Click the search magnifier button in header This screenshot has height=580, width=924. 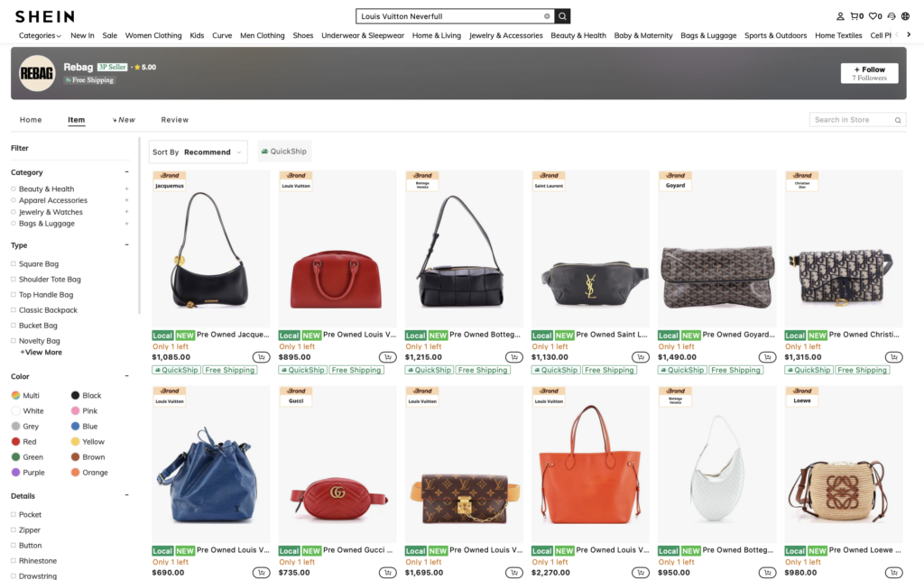pyautogui.click(x=563, y=16)
